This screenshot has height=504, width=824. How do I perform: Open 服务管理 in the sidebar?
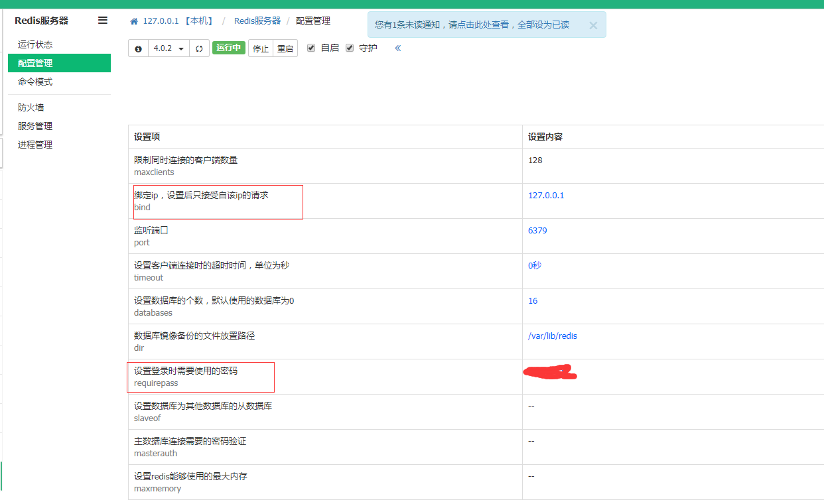(x=59, y=126)
